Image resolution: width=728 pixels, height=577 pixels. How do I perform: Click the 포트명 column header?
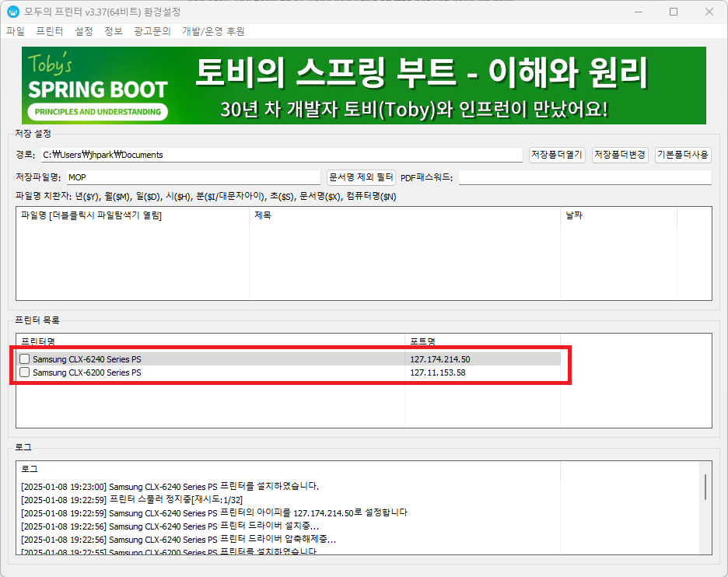(x=483, y=341)
